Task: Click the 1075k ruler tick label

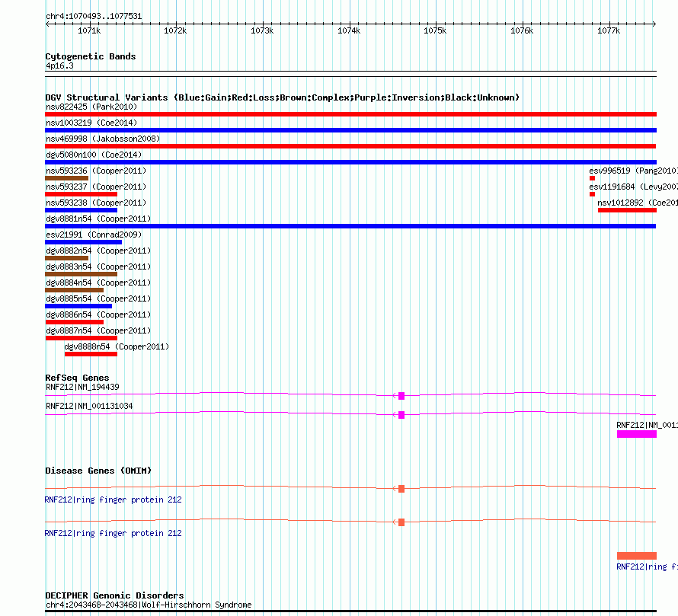Action: [x=435, y=30]
